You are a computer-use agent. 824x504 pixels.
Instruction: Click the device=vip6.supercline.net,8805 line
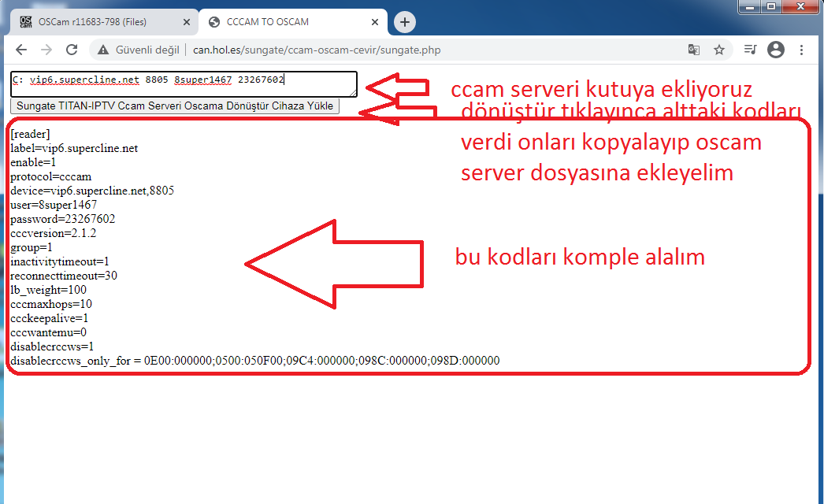coord(92,191)
